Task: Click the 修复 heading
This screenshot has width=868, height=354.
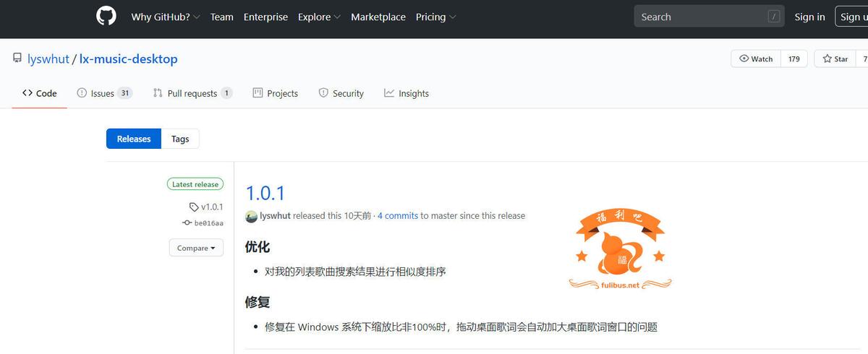Action: click(x=258, y=302)
